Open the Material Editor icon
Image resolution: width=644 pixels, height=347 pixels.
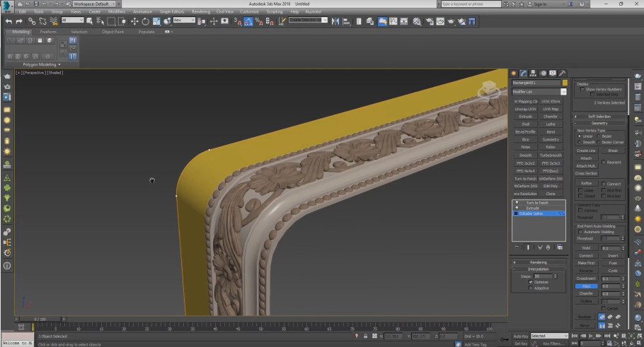[x=418, y=21]
